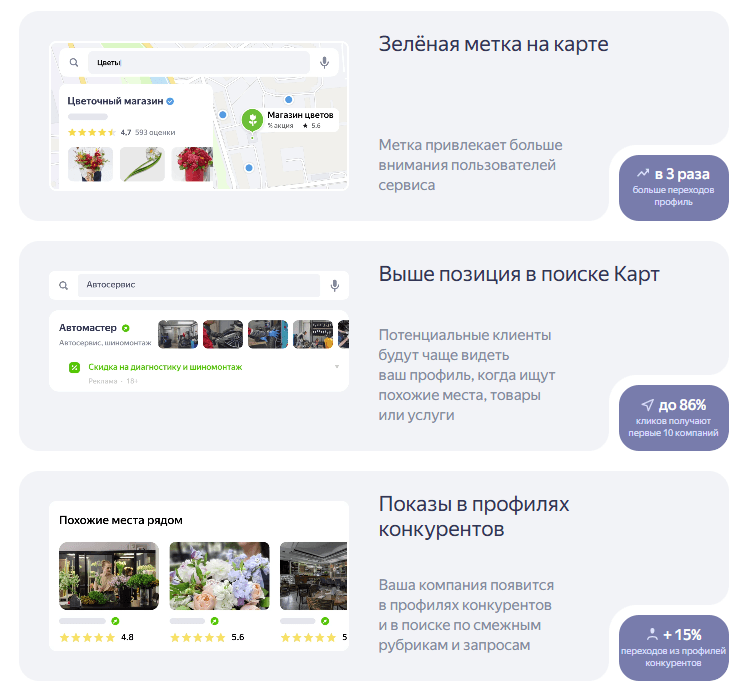
Task: Click the search magnifier beside Автосервис
Action: coord(63,285)
